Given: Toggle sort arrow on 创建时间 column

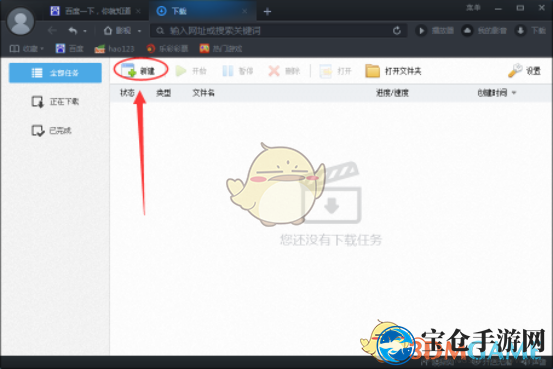Looking at the screenshot, I should 514,93.
